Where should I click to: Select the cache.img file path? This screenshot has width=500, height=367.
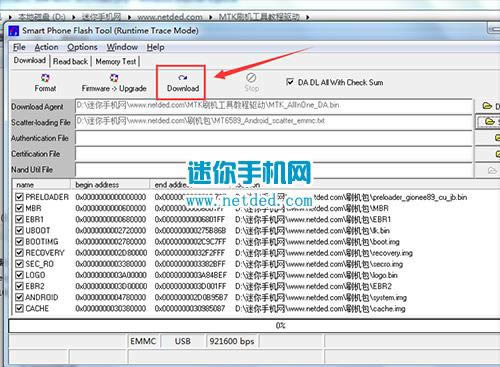pyautogui.click(x=320, y=309)
